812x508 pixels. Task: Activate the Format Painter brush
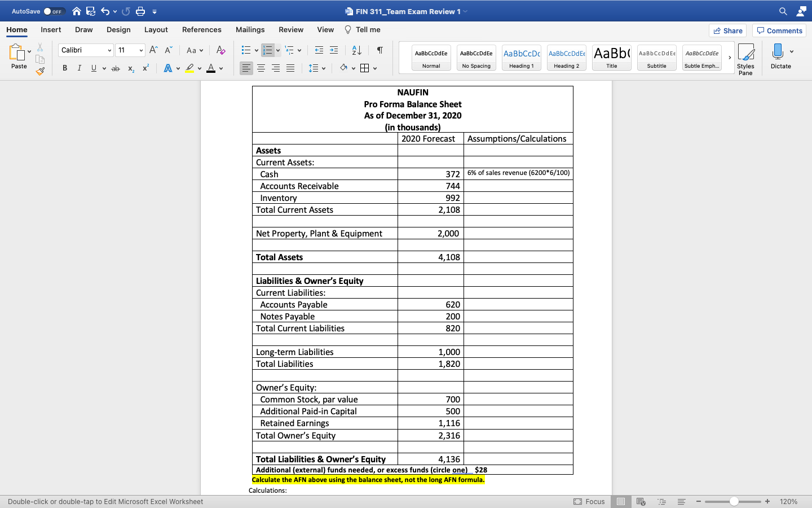tap(40, 71)
